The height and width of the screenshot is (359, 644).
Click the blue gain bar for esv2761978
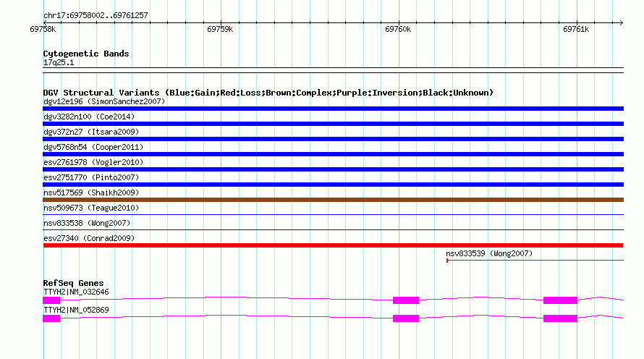333,169
